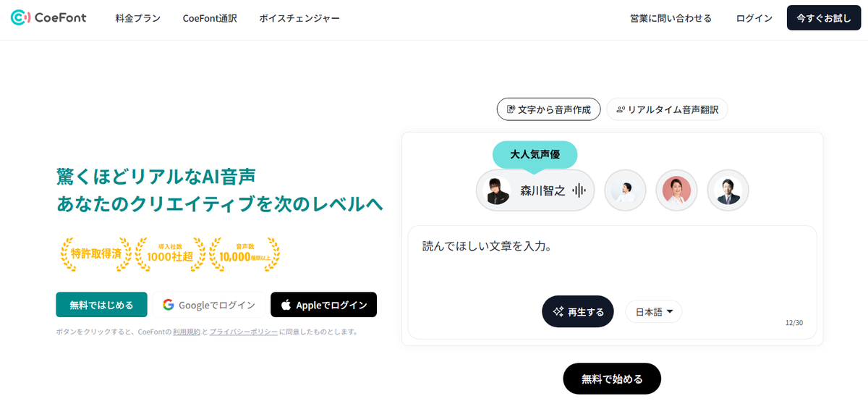Switch to 文字から音声作成 tab
The image size is (868, 404).
(x=549, y=109)
